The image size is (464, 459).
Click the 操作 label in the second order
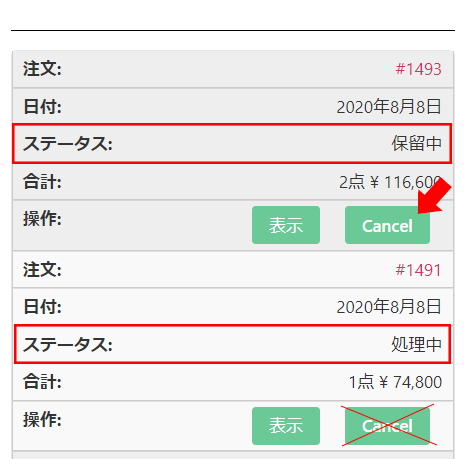point(42,419)
